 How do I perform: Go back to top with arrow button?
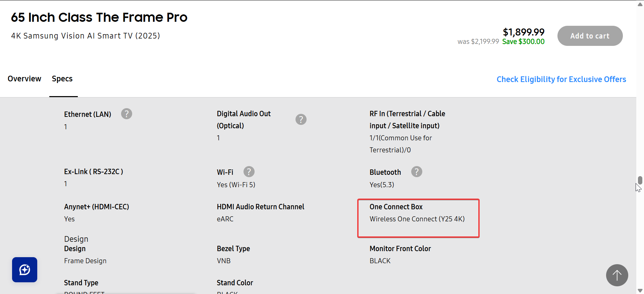(617, 275)
